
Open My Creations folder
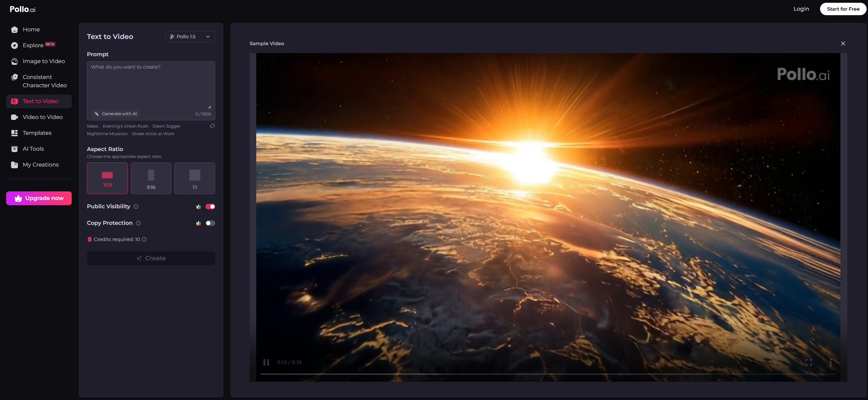pos(39,165)
